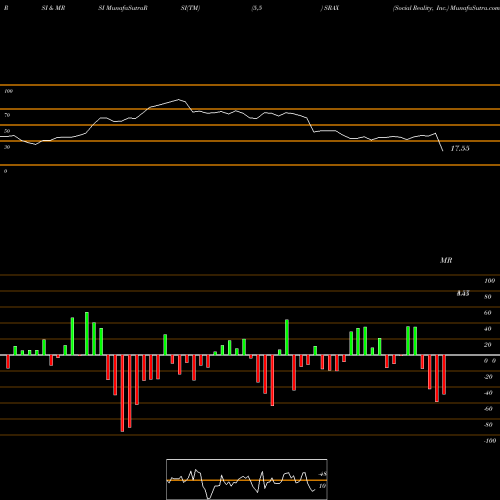This screenshot has width=500, height=500.
Task: Click the SI & MR header label
Action: pyautogui.click(x=53, y=8)
